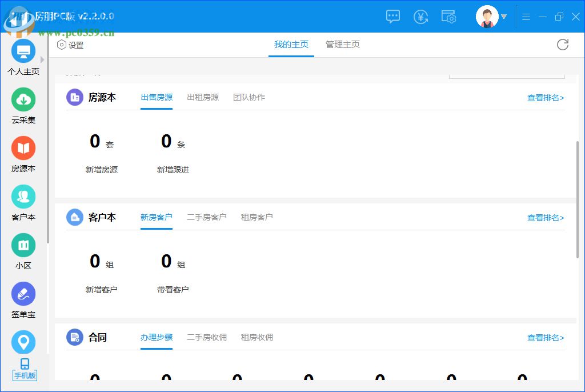Image resolution: width=585 pixels, height=392 pixels.
Task: Refresh the page with the reload icon
Action: (x=563, y=45)
